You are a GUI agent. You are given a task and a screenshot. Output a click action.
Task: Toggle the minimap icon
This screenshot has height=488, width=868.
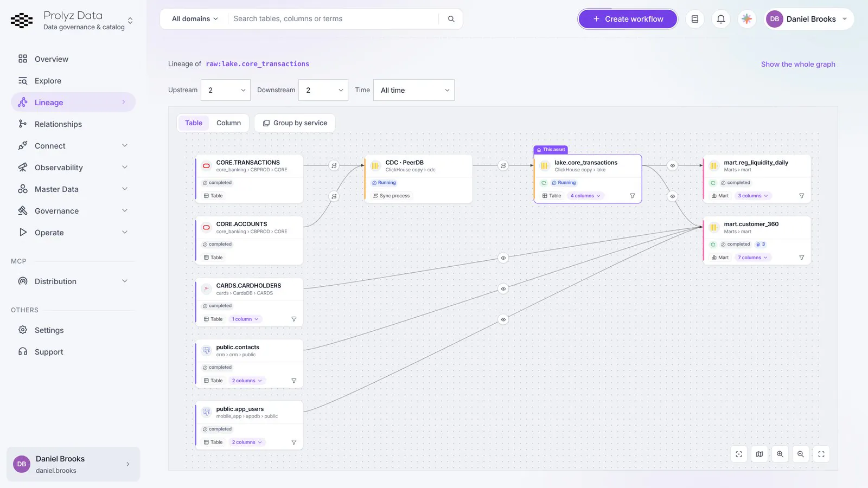tap(759, 454)
